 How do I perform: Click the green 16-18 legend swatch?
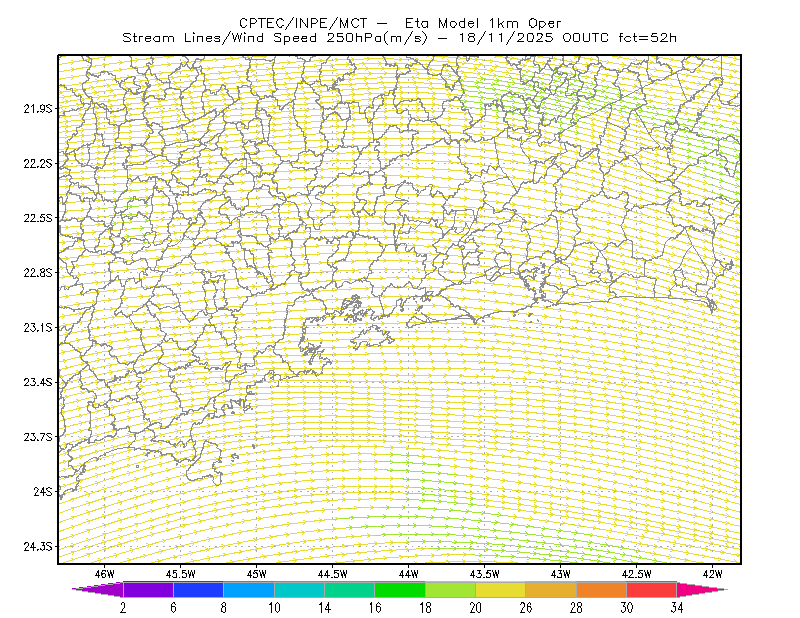400,589
